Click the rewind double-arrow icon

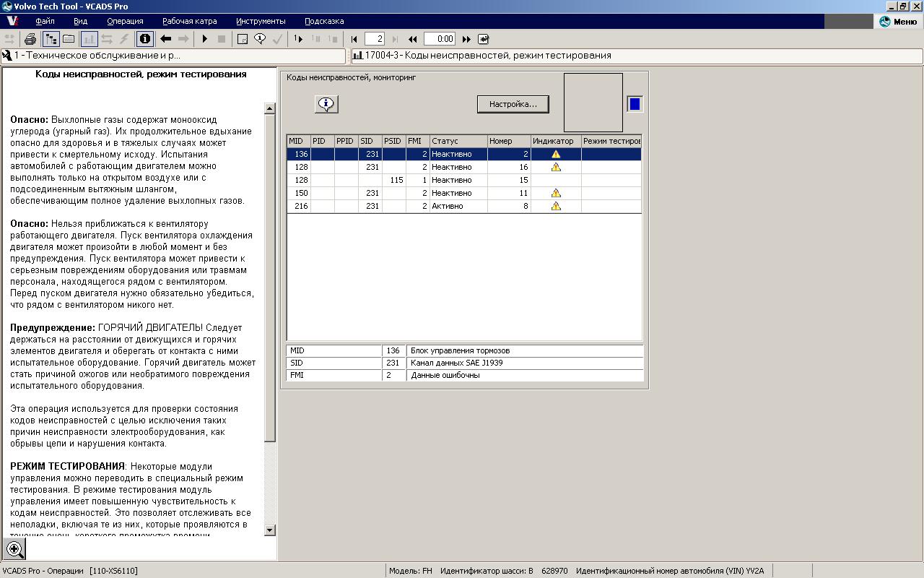413,39
